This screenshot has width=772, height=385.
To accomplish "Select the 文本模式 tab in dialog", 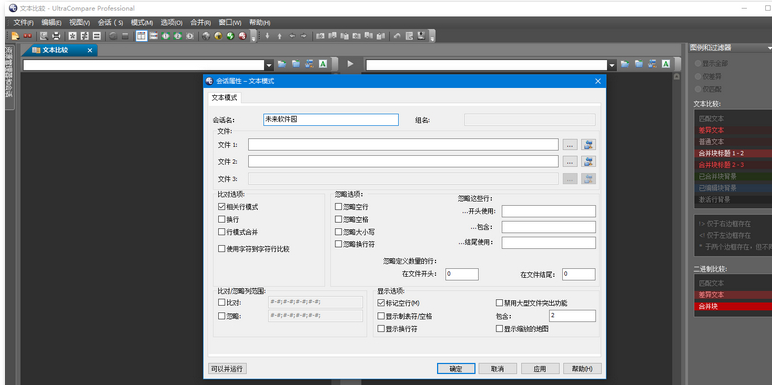I will click(224, 97).
